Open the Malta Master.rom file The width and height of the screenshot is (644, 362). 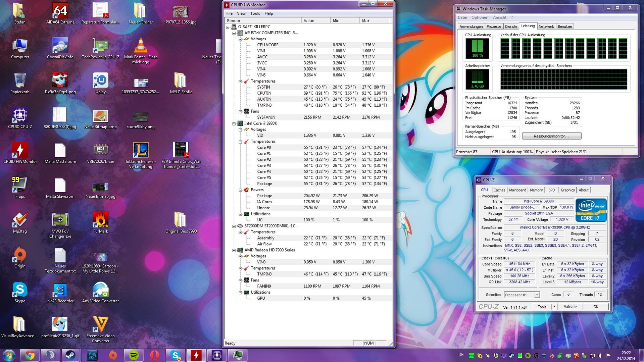60,153
